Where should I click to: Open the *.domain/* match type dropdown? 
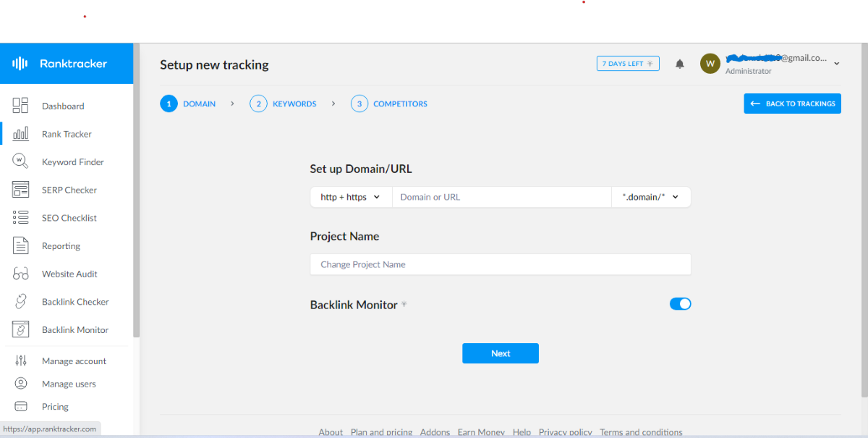click(x=651, y=197)
